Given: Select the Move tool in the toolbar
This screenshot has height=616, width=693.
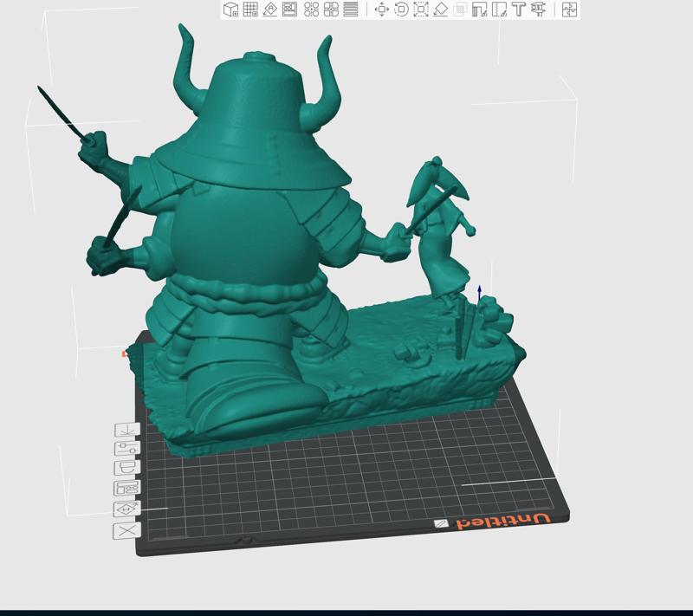Looking at the screenshot, I should coord(382,10).
